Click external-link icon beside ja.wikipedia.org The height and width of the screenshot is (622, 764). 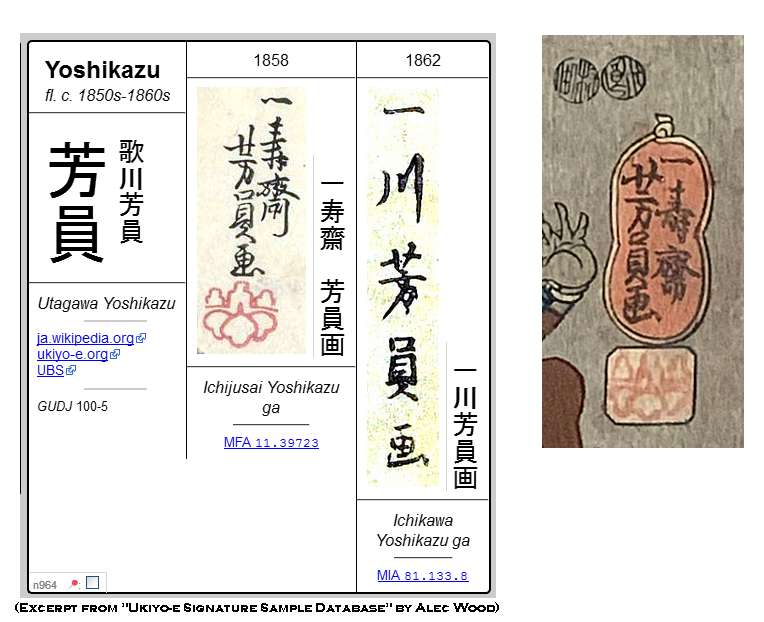pyautogui.click(x=141, y=338)
